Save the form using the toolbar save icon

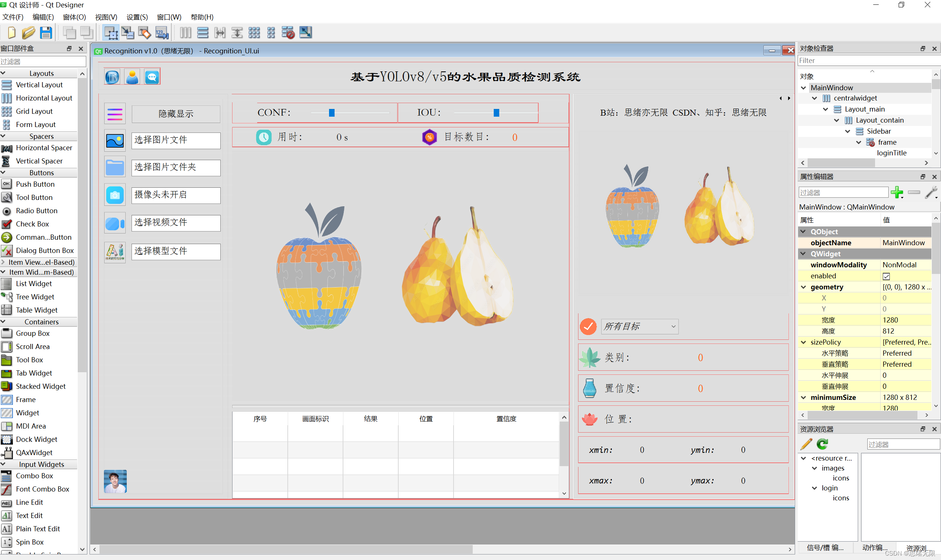click(x=46, y=33)
